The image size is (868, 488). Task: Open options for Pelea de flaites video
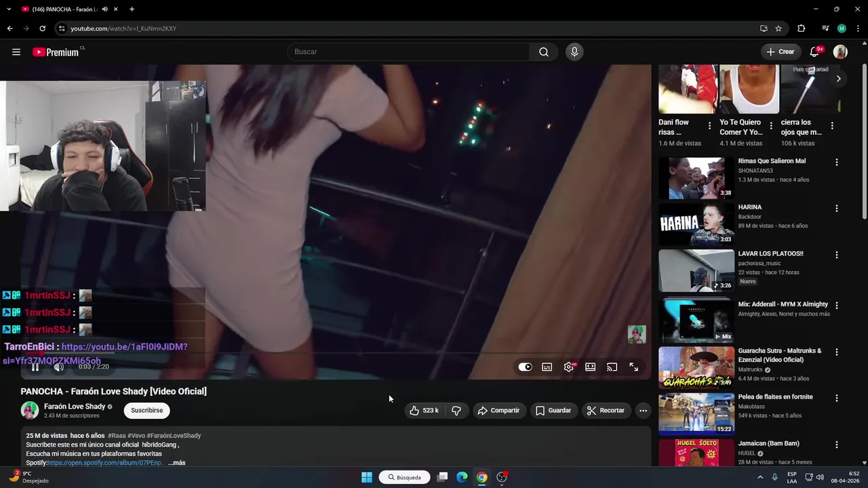836,399
